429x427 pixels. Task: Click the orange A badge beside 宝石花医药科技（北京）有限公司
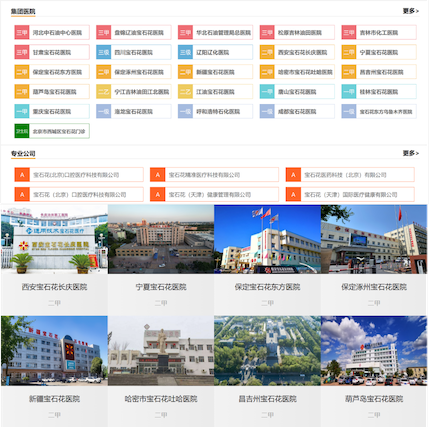tap(293, 175)
